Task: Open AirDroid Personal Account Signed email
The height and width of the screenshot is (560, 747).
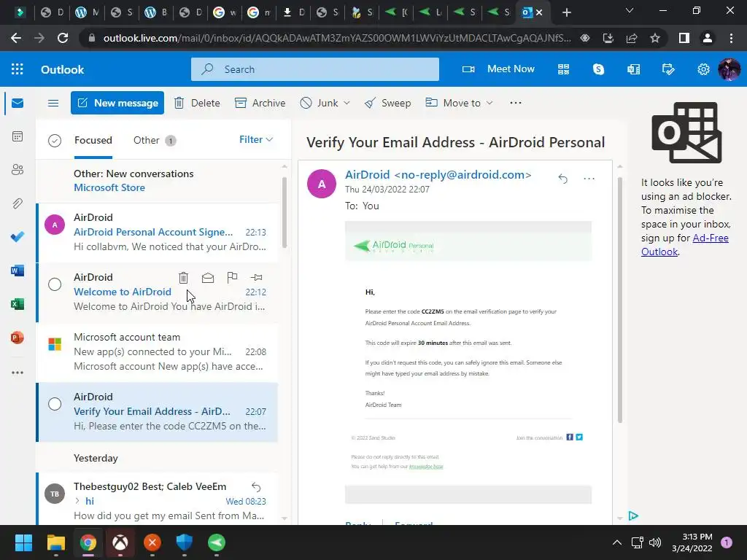Action: point(158,233)
